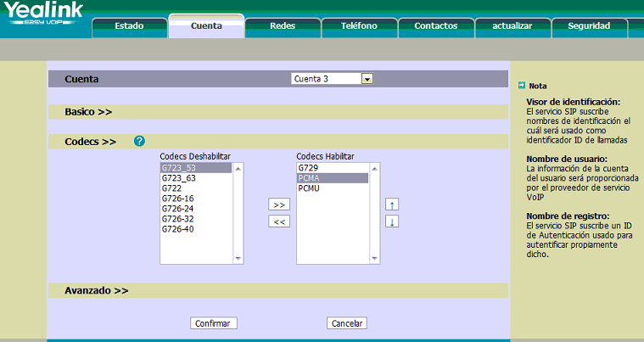Expand the Avanzado section
This screenshot has height=342, width=644.
tap(96, 290)
